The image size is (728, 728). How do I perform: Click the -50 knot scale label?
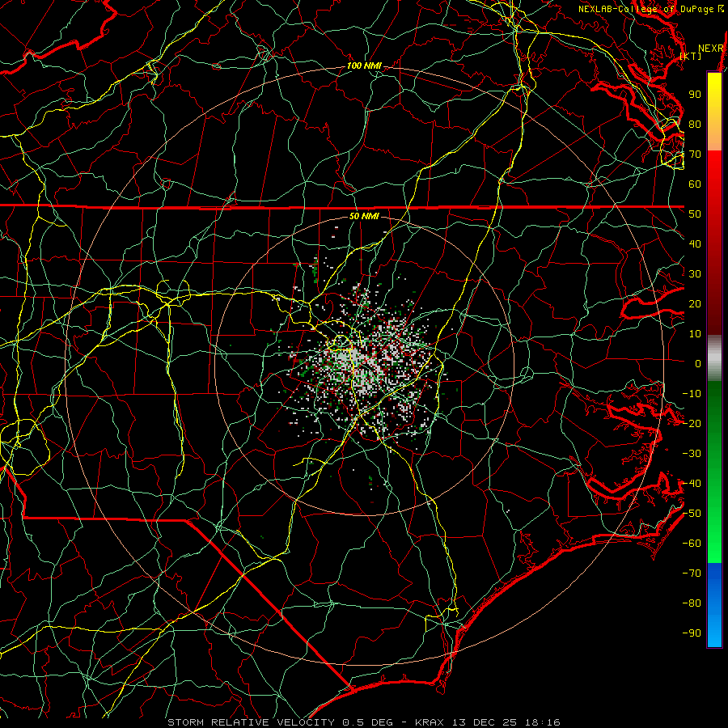point(692,514)
